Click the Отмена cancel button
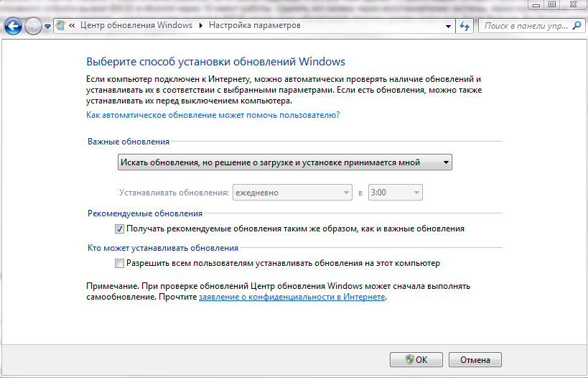Image resolution: width=588 pixels, height=378 pixels. point(475,359)
